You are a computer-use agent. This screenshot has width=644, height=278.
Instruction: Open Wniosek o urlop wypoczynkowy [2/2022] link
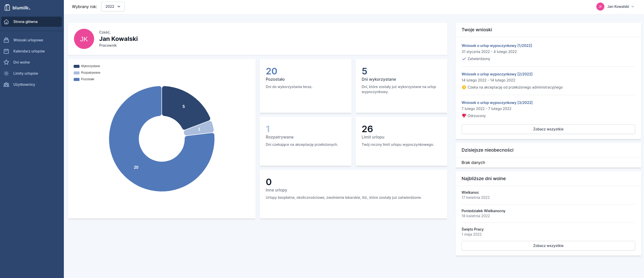click(497, 74)
